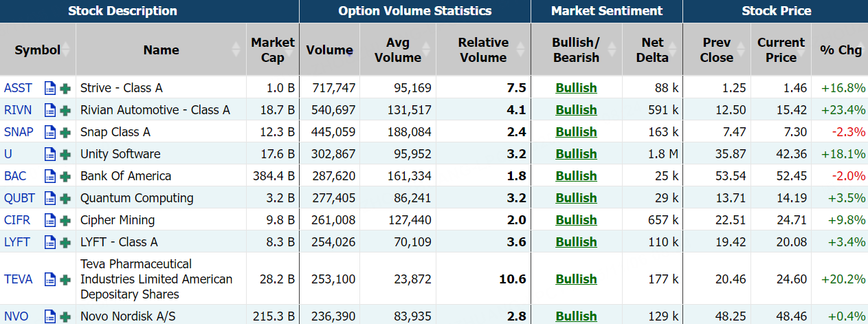
Task: Click the green plus next to QUBT
Action: (x=65, y=198)
